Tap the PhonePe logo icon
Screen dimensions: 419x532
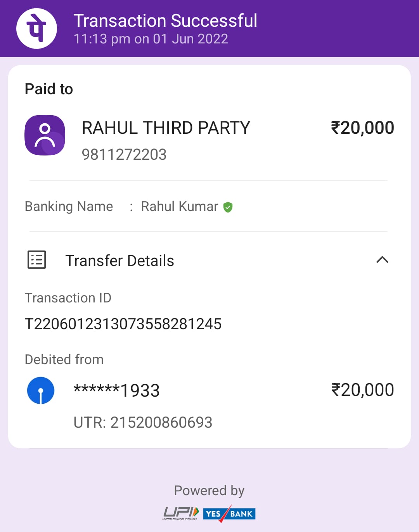[x=36, y=28]
